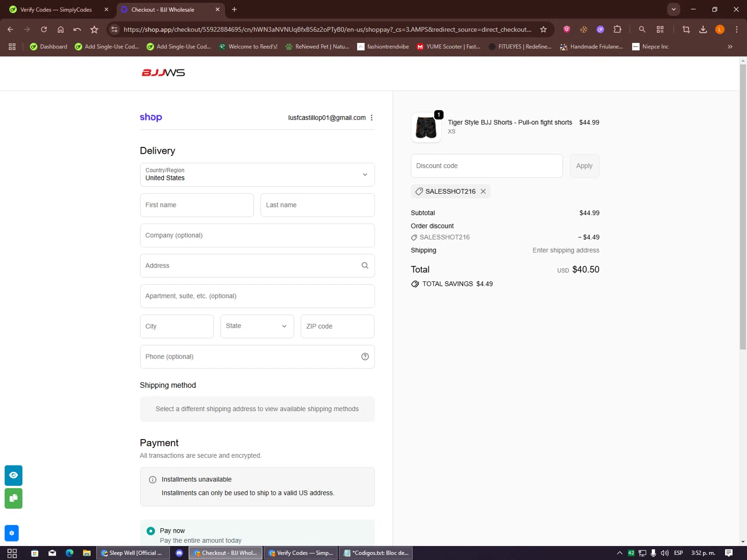
Task: Open the site information icon in the address bar
Action: [115, 29]
